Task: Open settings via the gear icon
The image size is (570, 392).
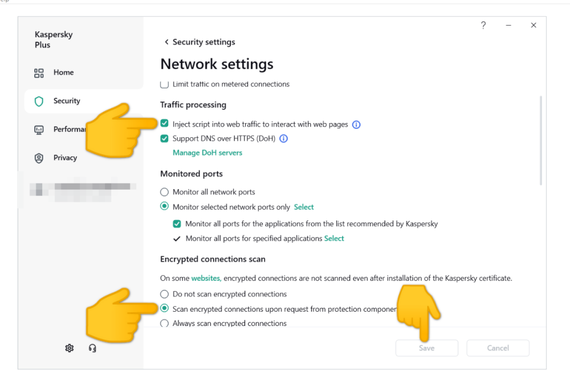Action: click(x=70, y=348)
